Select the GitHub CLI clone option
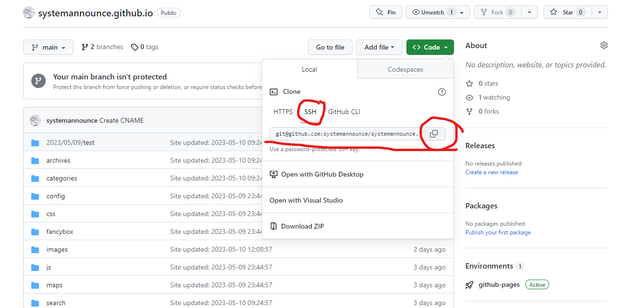This screenshot has height=308, width=644. pyautogui.click(x=344, y=112)
